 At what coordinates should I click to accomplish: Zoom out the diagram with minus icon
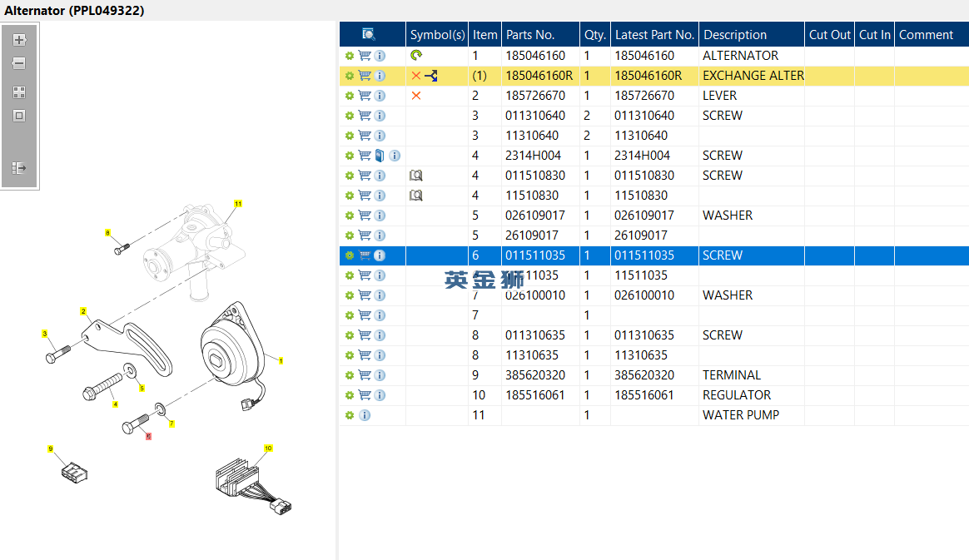pos(19,63)
